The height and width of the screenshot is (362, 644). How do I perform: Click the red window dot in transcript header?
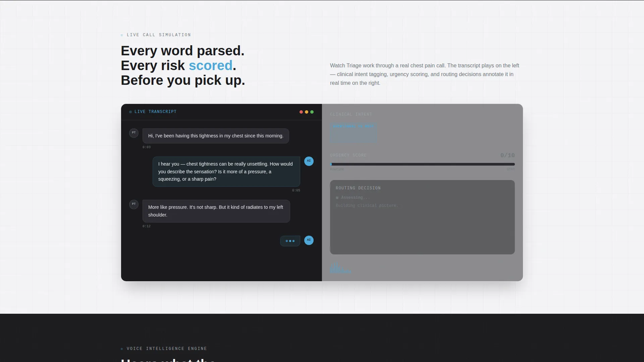[x=301, y=112]
